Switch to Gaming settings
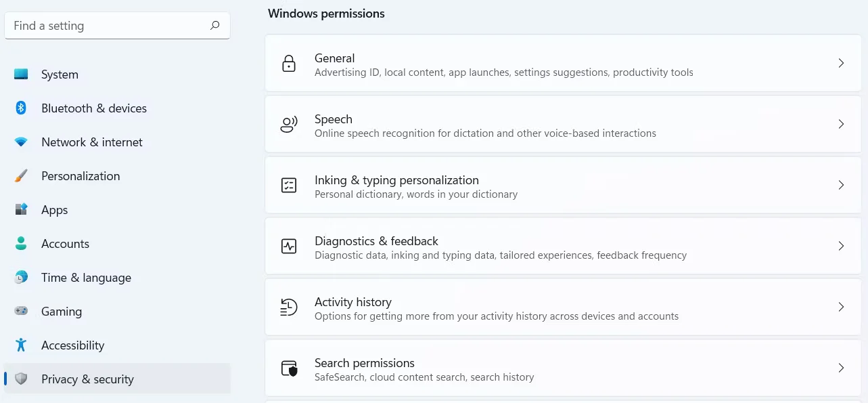The image size is (868, 403). [x=62, y=312]
